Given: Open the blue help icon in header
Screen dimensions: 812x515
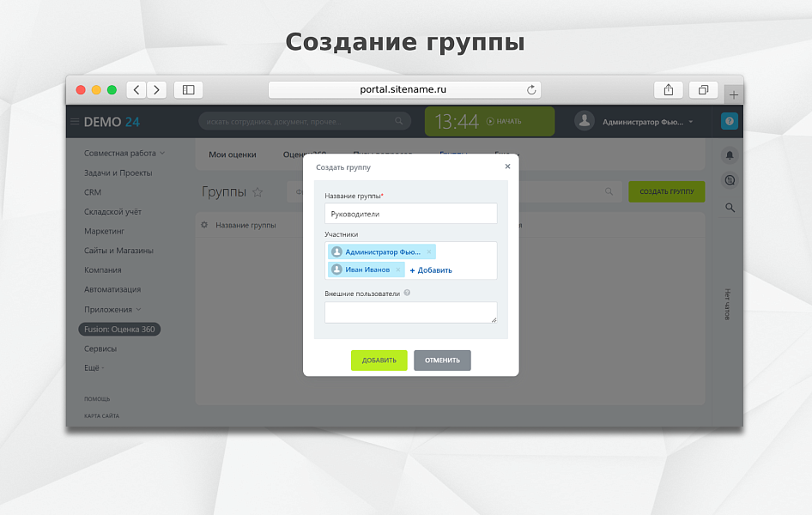Looking at the screenshot, I should [x=729, y=121].
